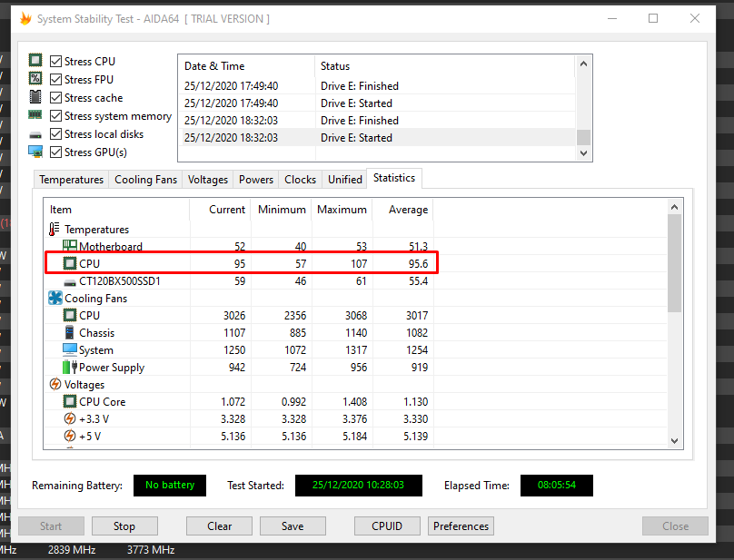
Task: Toggle the Stress cache checkbox
Action: tap(55, 98)
